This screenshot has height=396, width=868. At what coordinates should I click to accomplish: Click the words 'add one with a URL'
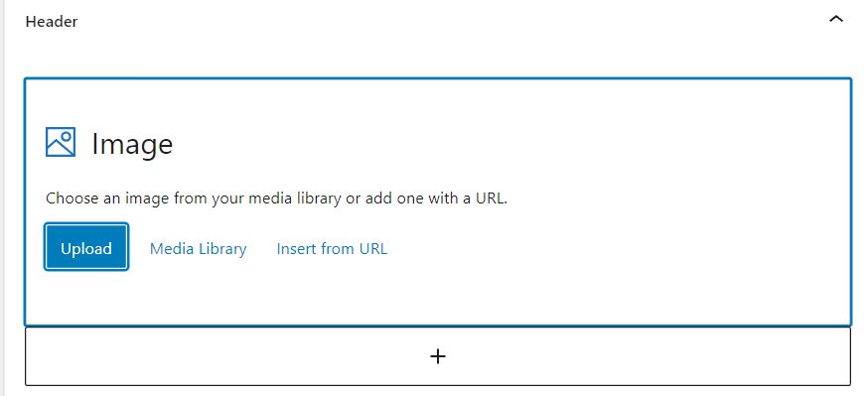tap(434, 198)
